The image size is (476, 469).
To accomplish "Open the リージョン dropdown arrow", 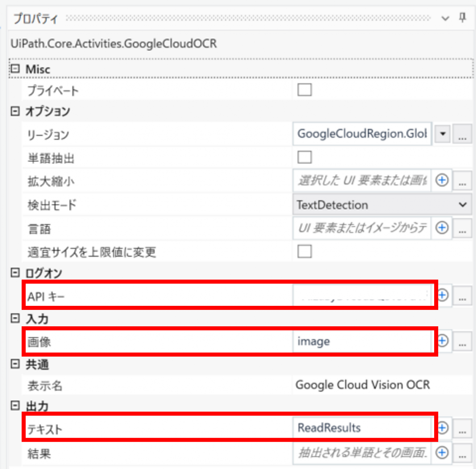I will [x=442, y=134].
